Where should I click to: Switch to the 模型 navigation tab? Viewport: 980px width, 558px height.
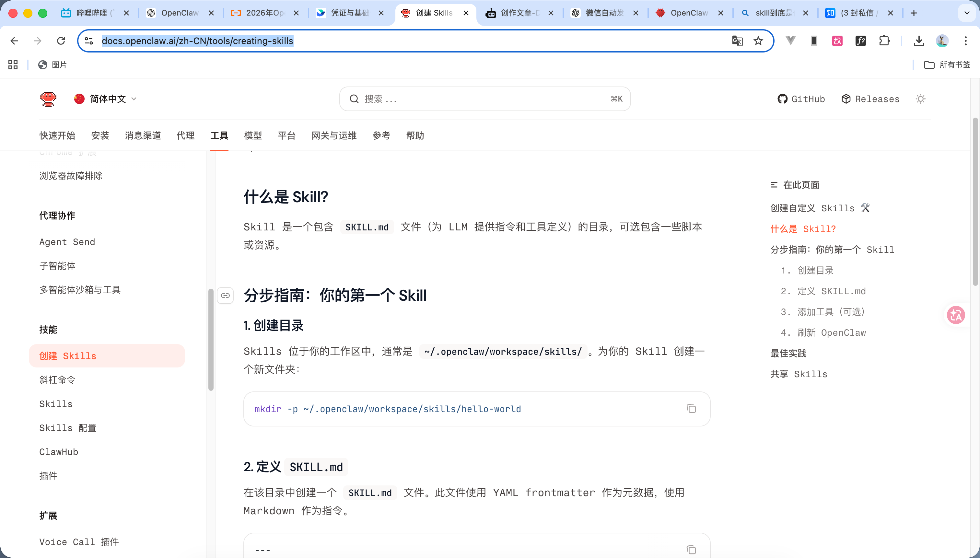253,136
